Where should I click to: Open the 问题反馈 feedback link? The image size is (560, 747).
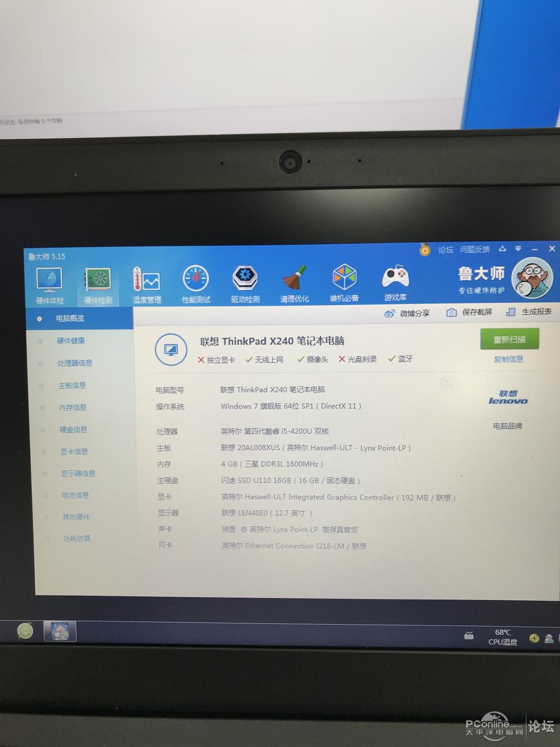click(x=475, y=249)
